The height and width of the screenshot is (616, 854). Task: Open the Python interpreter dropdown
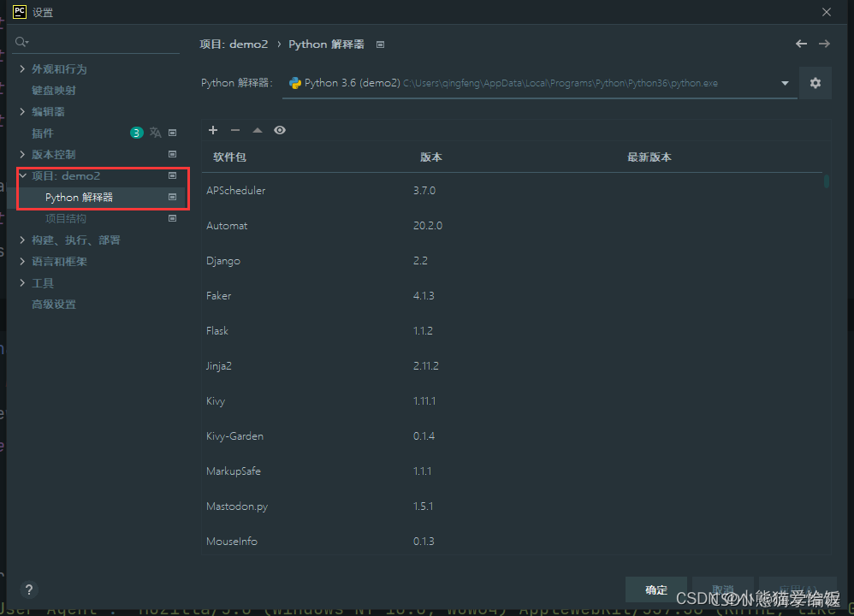coord(785,83)
